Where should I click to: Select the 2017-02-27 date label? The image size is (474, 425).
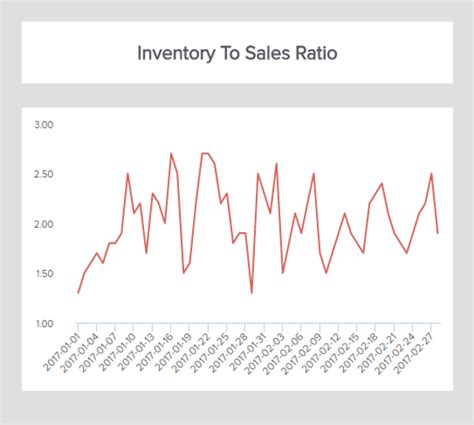pyautogui.click(x=417, y=352)
